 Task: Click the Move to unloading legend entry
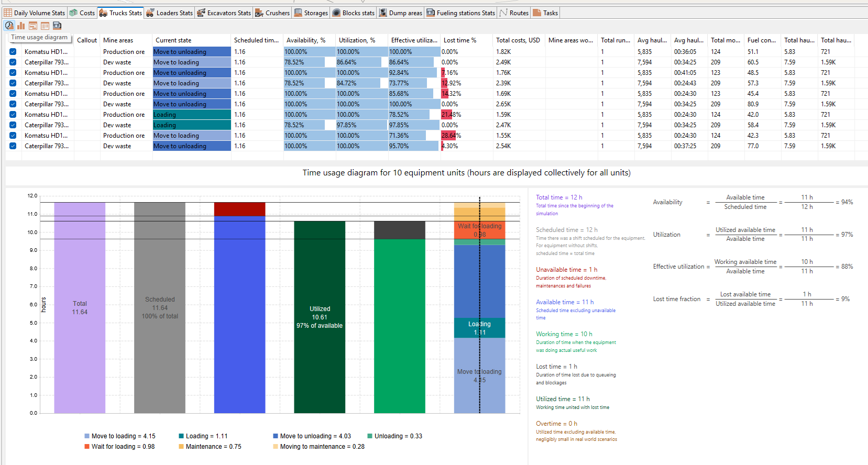[312, 436]
